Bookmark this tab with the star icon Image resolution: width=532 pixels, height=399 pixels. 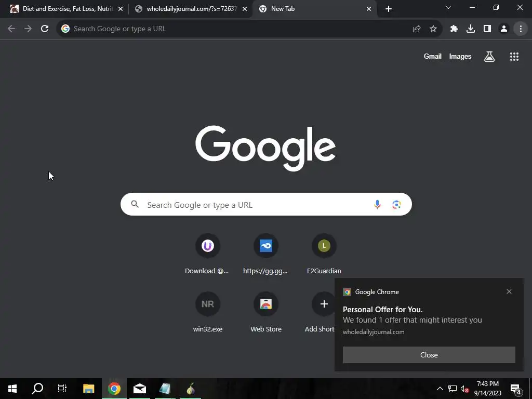(x=433, y=29)
